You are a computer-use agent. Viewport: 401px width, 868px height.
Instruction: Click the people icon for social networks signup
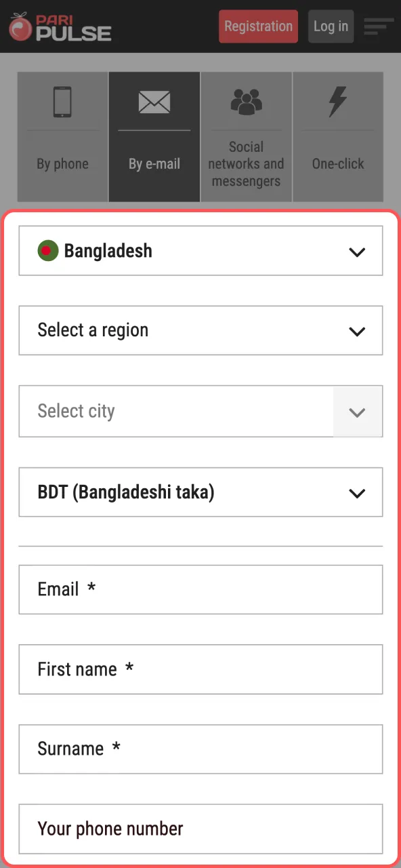246,100
